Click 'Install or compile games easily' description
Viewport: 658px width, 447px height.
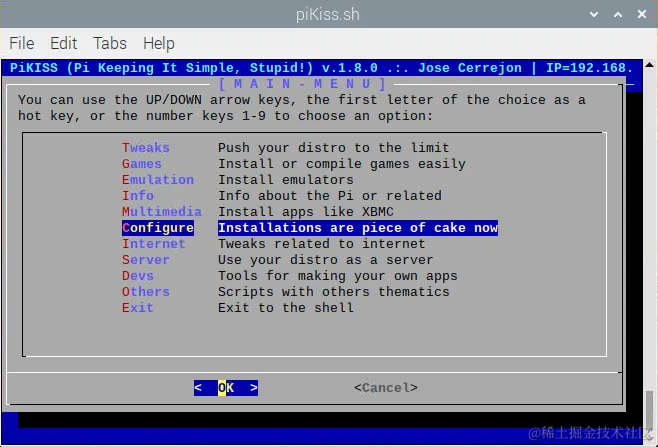[342, 164]
